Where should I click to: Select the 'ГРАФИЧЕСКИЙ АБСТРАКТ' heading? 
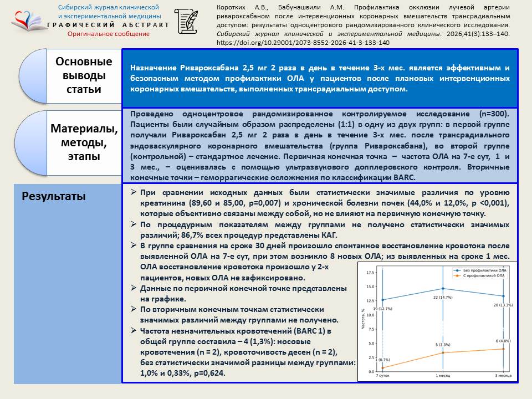point(108,25)
